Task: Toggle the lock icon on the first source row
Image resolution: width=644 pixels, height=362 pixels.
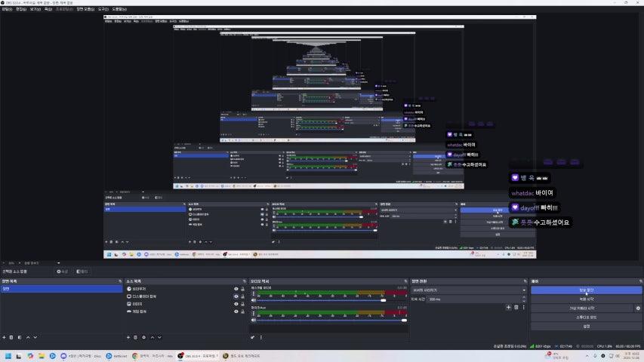Action: point(243,289)
